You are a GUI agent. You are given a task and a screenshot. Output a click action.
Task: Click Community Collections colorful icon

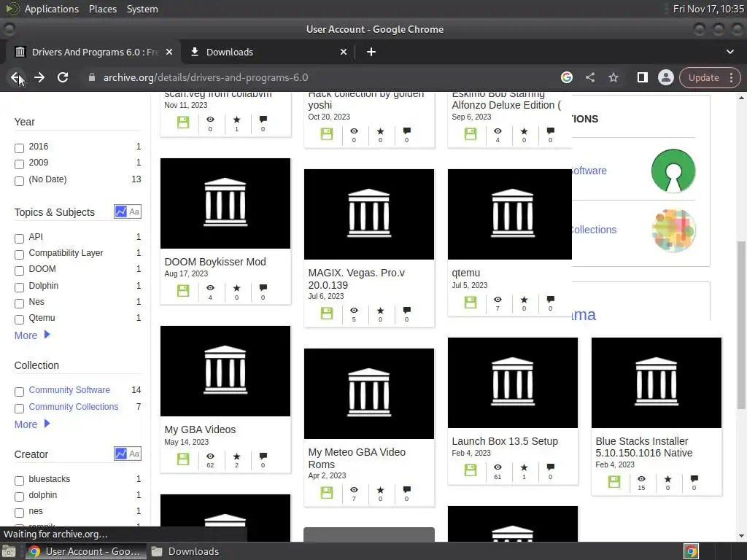673,230
